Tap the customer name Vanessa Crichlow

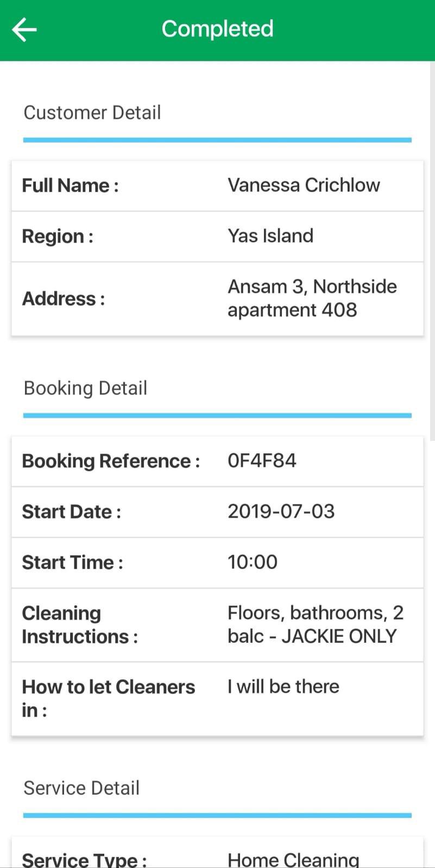(x=304, y=185)
